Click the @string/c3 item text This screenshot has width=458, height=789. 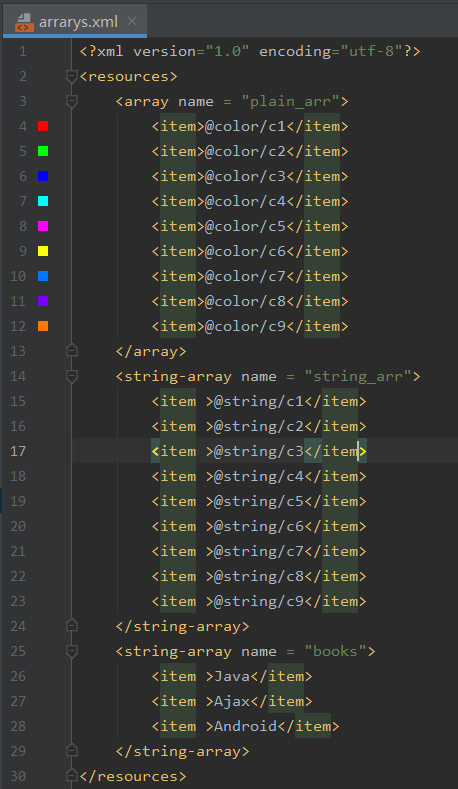pos(259,451)
